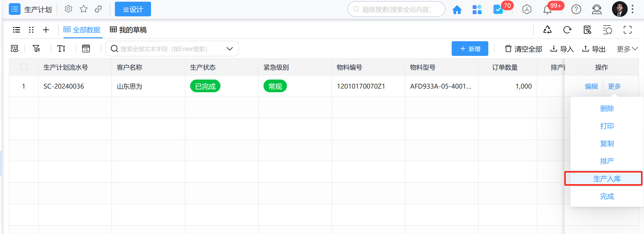This screenshot has width=644, height=234.
Task: Click the 清空全部 button
Action: (x=524, y=49)
